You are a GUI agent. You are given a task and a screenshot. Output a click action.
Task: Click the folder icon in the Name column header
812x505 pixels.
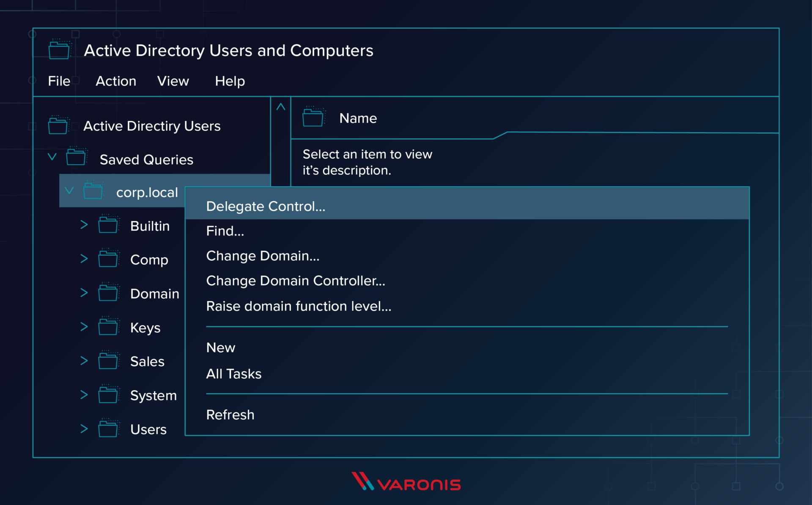click(313, 117)
